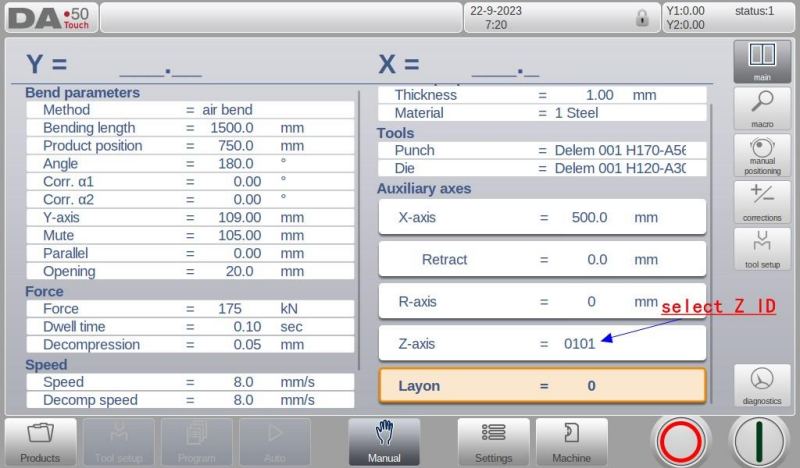The width and height of the screenshot is (800, 468).
Task: Select the Manual mode button
Action: (x=384, y=441)
